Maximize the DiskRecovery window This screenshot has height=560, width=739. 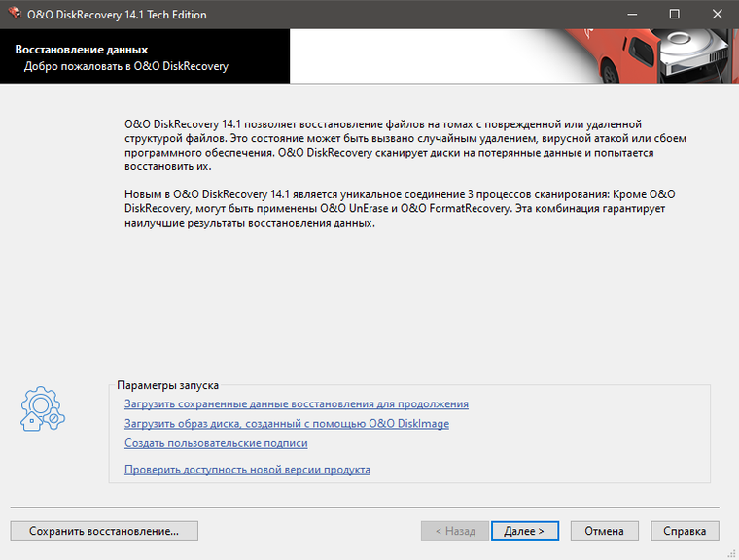click(675, 15)
